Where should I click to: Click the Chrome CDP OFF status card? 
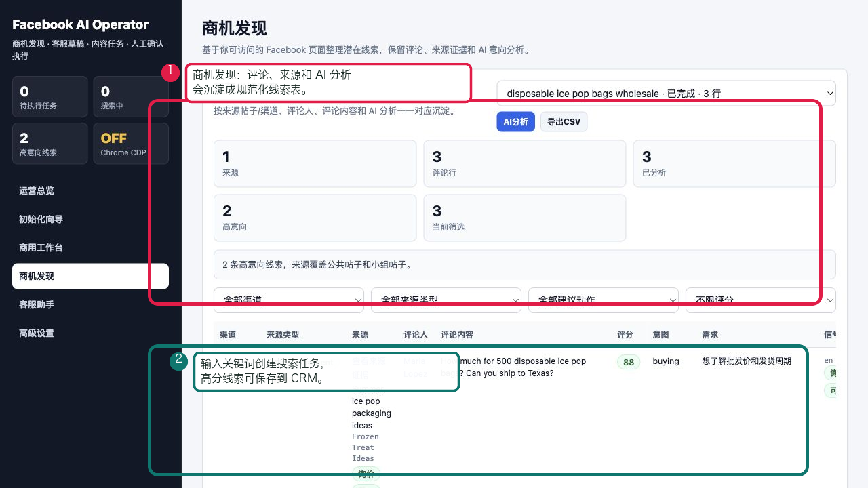coord(131,144)
